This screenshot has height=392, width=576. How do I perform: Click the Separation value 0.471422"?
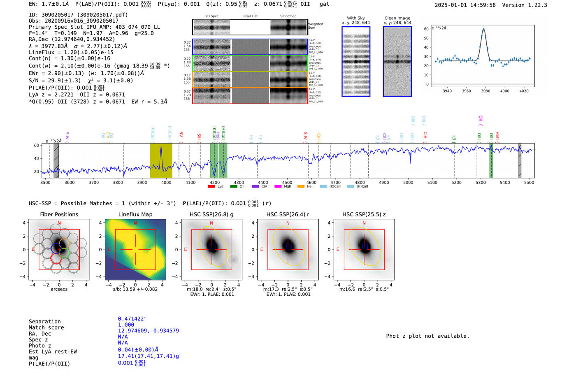tap(132, 319)
